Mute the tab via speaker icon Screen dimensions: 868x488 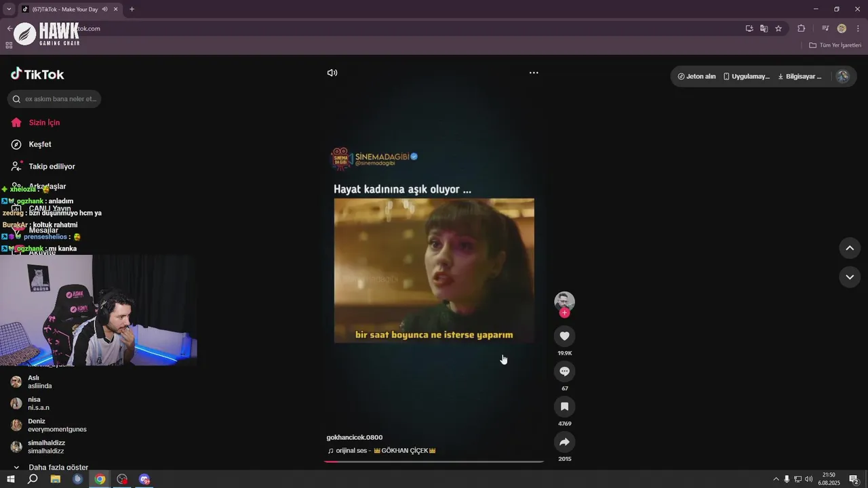(104, 9)
